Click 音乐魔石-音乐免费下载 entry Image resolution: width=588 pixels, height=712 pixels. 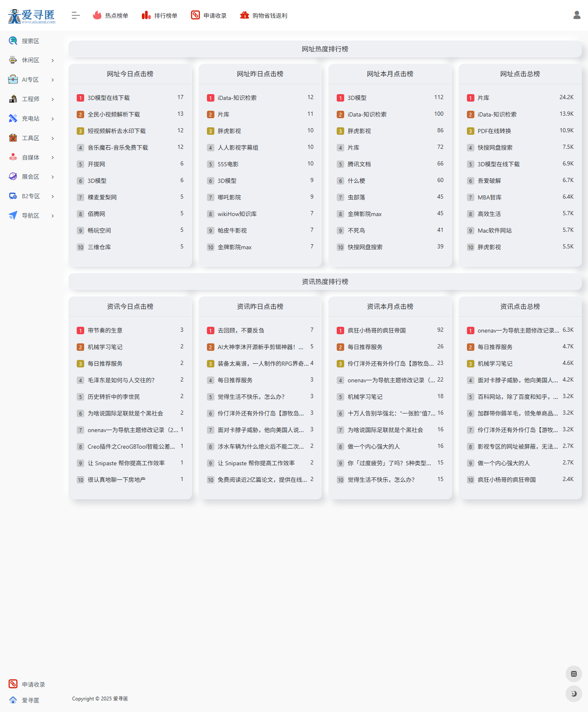pos(118,148)
